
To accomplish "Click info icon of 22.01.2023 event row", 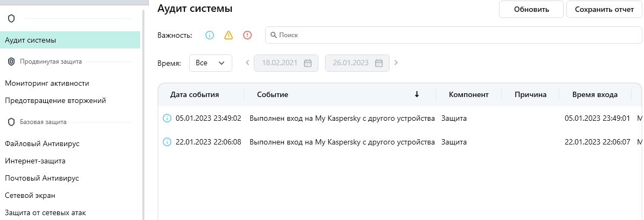I will [x=167, y=142].
